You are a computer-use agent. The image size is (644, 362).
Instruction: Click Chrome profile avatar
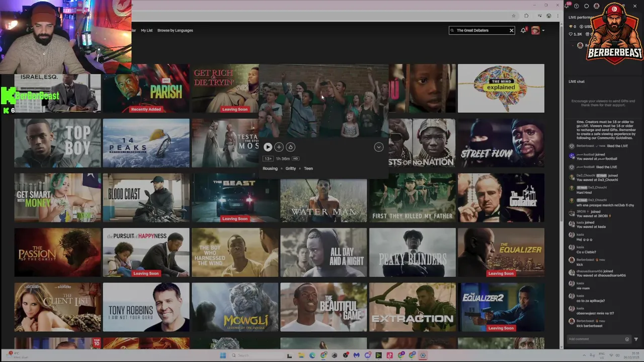549,16
